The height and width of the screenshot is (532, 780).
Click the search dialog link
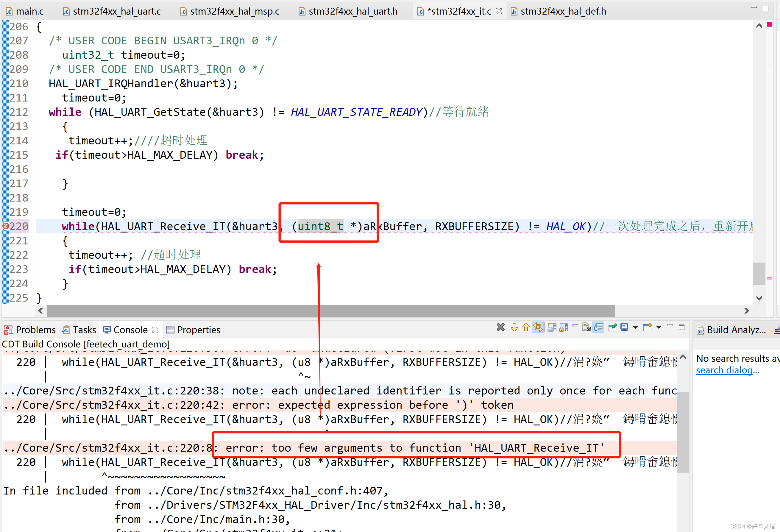pos(724,370)
